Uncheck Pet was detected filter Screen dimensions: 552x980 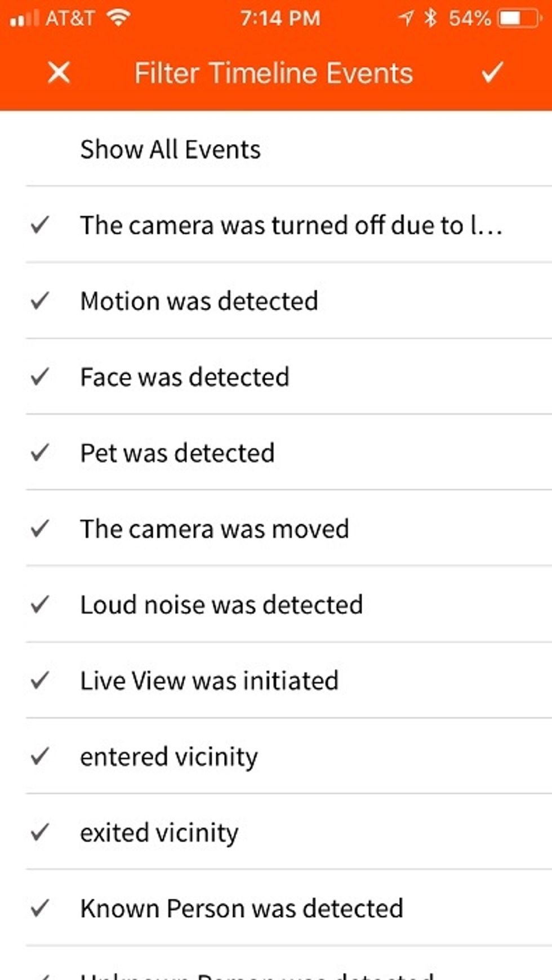(40, 453)
